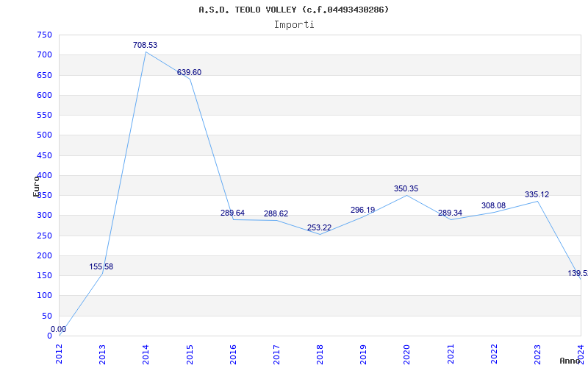Click the x-axis year 2022
This screenshot has height=368, width=588.
[x=494, y=354]
